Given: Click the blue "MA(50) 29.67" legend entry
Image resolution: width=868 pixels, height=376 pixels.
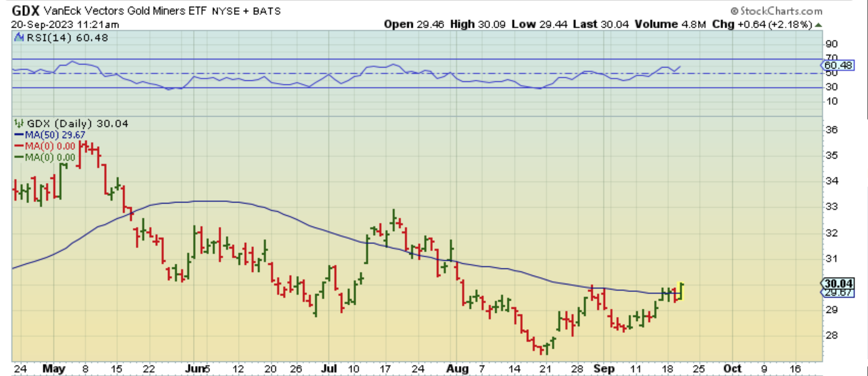Looking at the screenshot, I should pyautogui.click(x=50, y=135).
